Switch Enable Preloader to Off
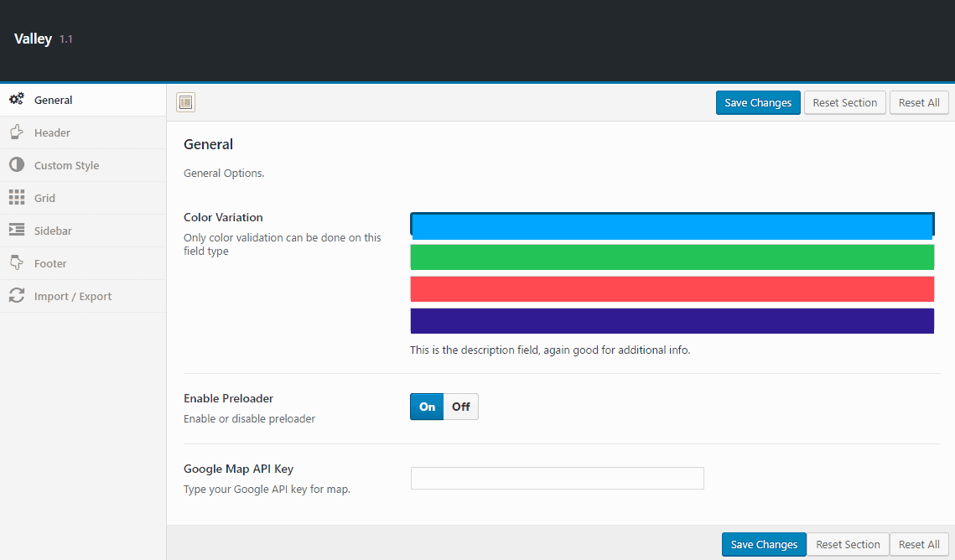Viewport: 955px width, 560px height. [461, 407]
